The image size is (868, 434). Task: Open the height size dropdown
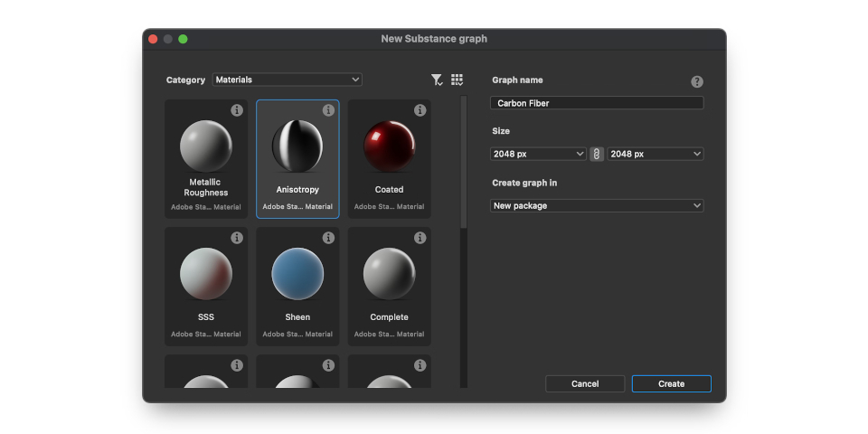tap(656, 155)
